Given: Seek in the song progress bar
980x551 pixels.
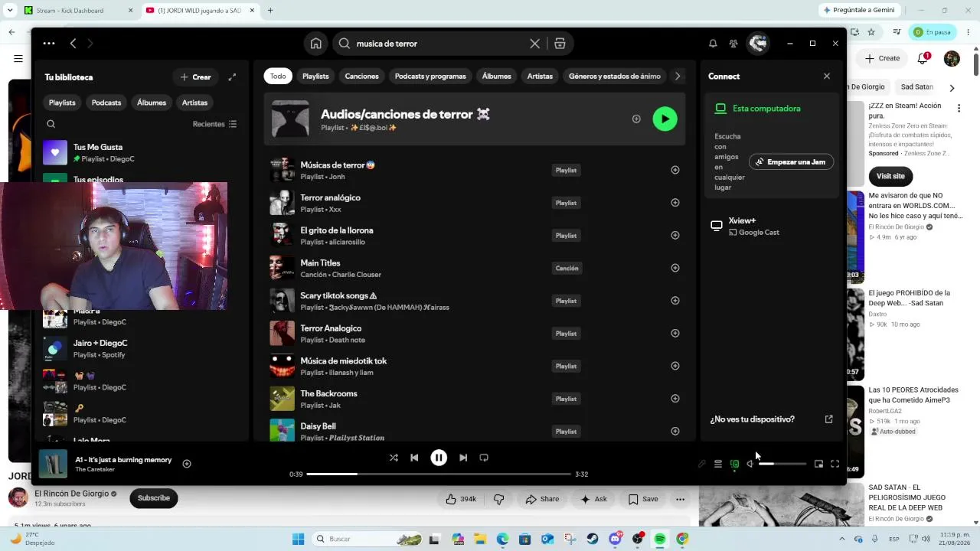Looking at the screenshot, I should click(439, 474).
